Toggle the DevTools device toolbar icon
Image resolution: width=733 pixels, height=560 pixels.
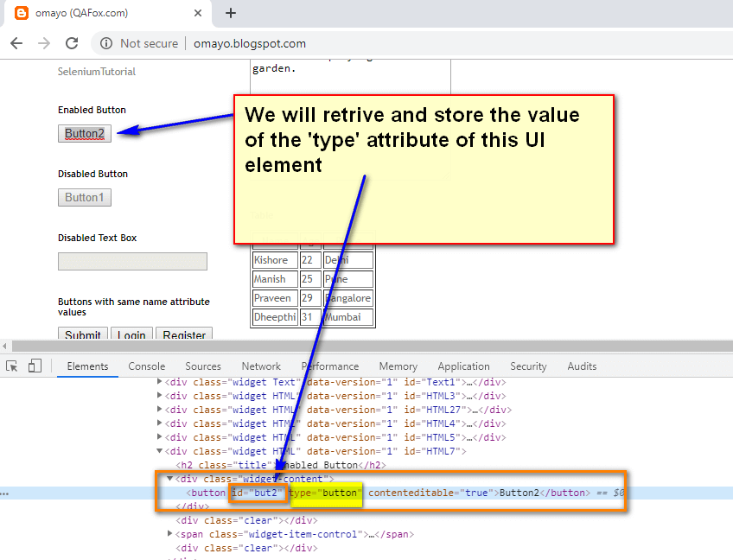pyautogui.click(x=35, y=366)
